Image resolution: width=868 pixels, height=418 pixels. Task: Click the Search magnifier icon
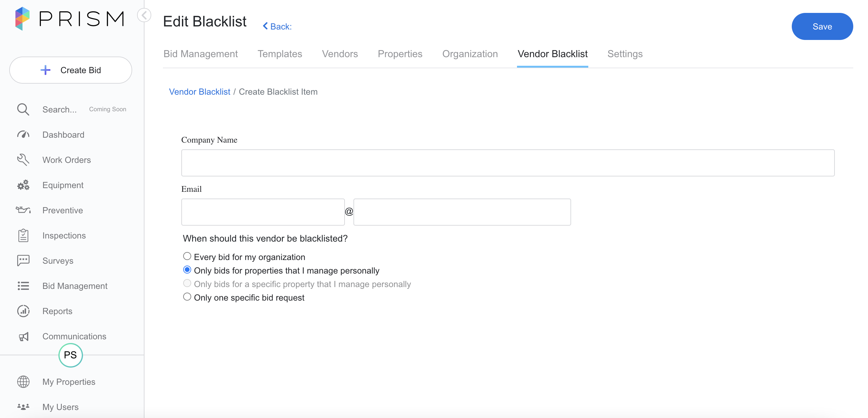click(x=23, y=109)
